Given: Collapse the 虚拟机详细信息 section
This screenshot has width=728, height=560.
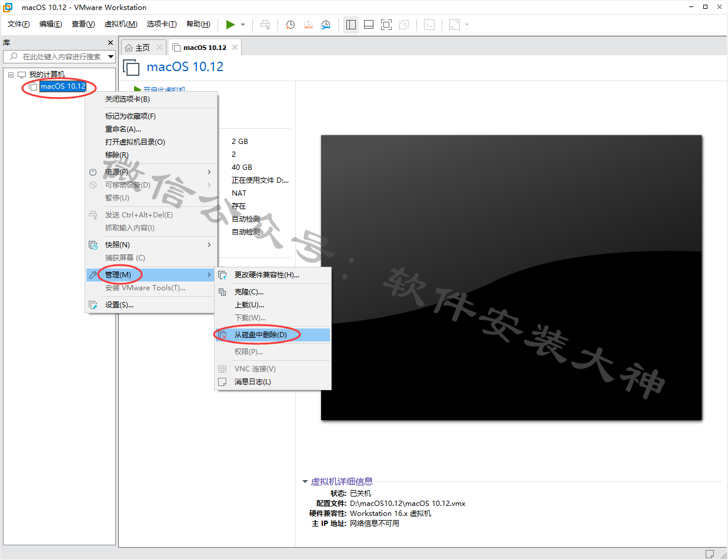Looking at the screenshot, I should (x=305, y=482).
